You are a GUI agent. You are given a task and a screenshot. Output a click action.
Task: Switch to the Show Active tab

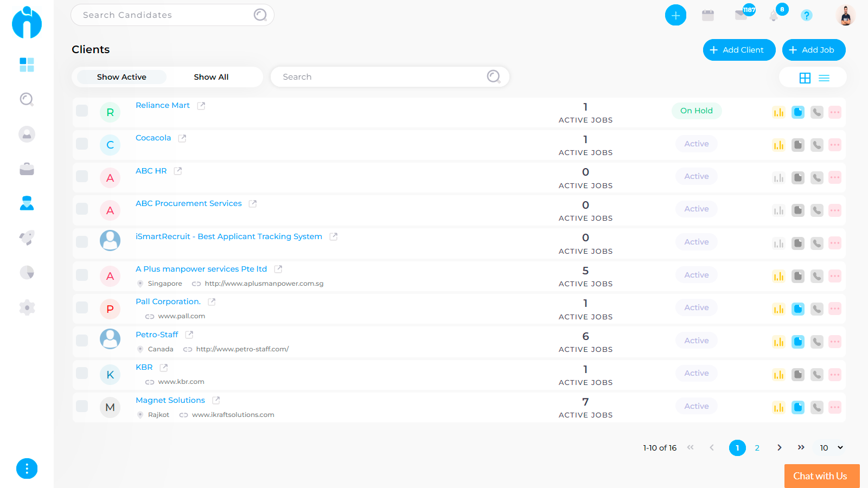pyautogui.click(x=122, y=77)
